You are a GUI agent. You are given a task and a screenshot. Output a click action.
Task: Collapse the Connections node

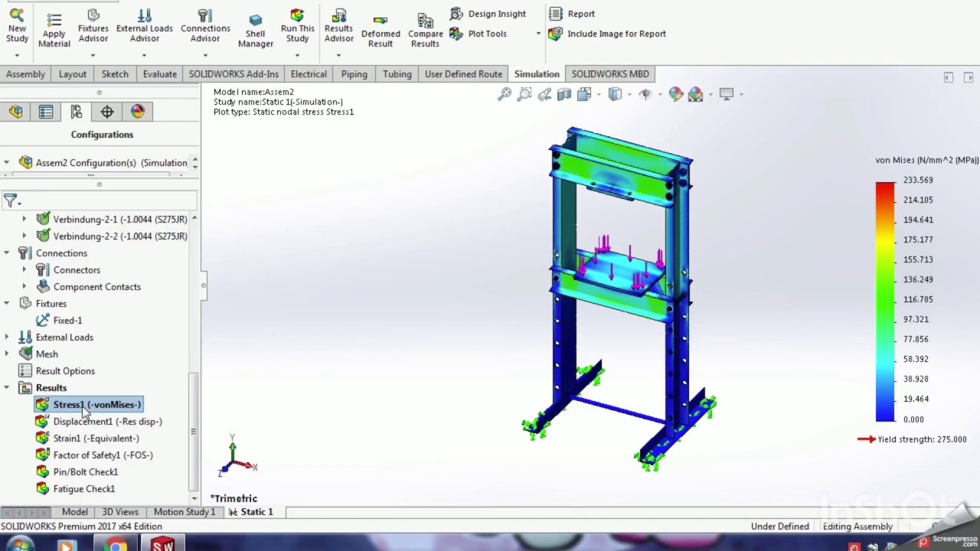tap(7, 253)
